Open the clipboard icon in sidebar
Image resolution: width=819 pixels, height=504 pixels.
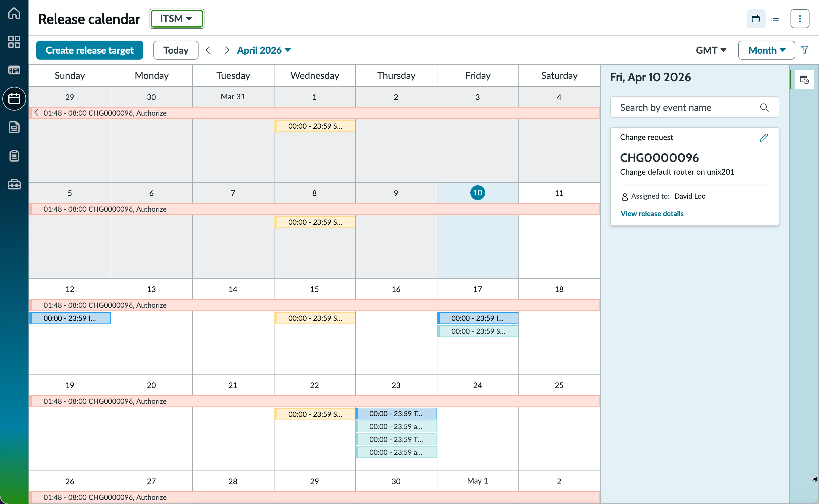(x=14, y=156)
